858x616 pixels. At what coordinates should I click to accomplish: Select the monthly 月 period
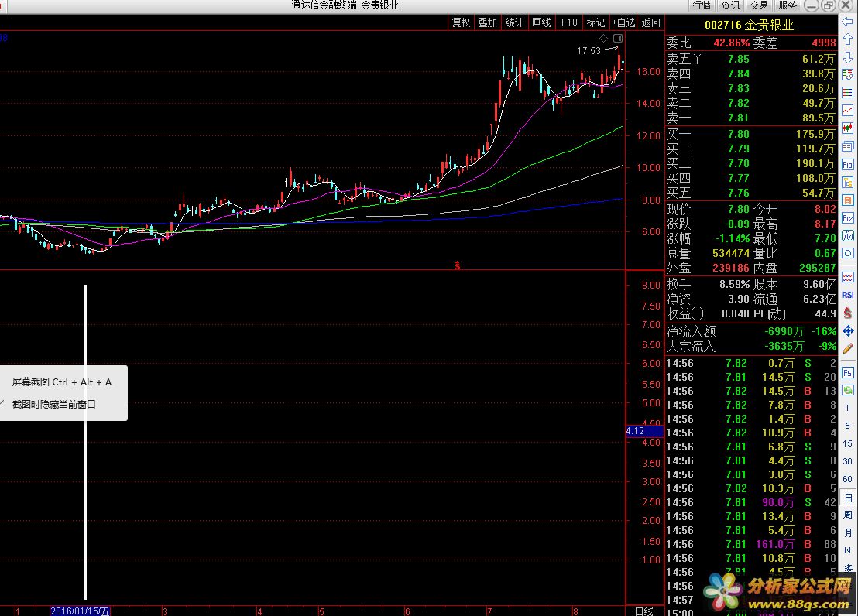coord(848,532)
